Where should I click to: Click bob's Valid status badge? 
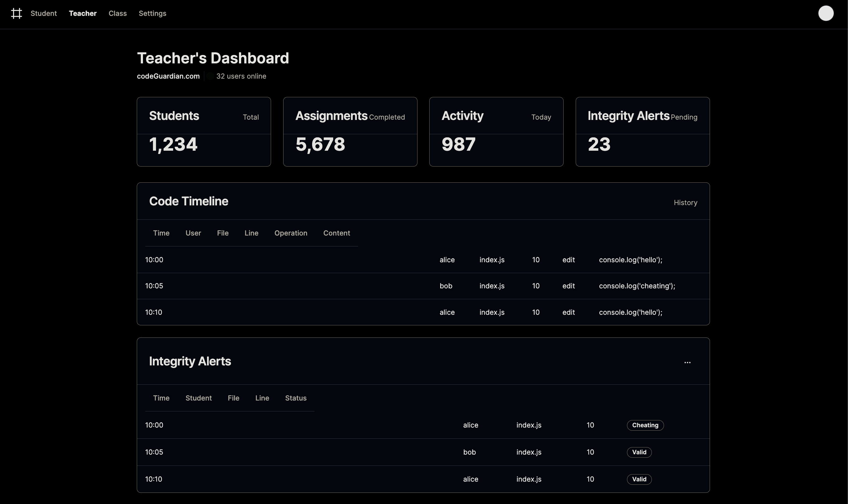point(639,452)
